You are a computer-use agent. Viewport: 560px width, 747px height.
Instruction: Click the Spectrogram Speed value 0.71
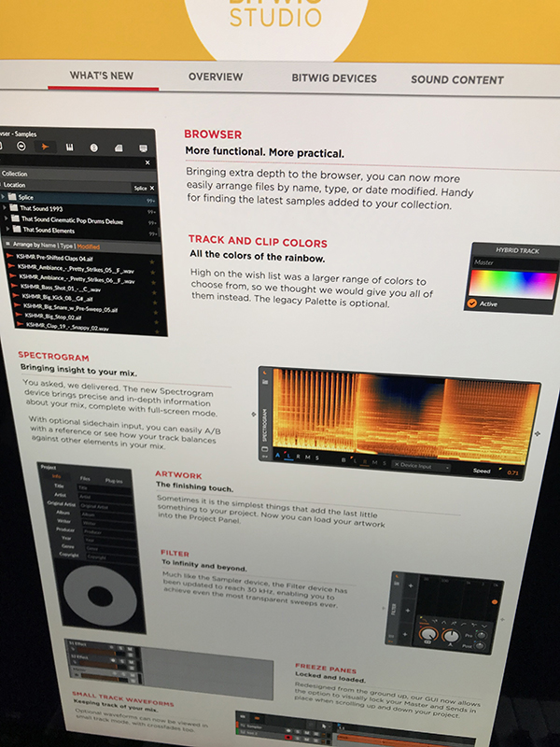512,473
